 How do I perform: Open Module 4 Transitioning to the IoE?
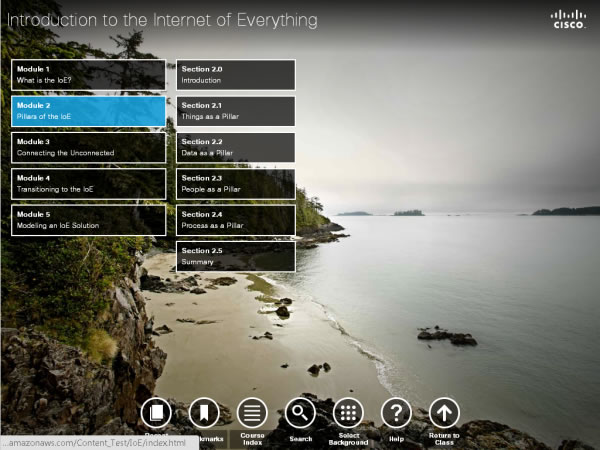(x=89, y=184)
